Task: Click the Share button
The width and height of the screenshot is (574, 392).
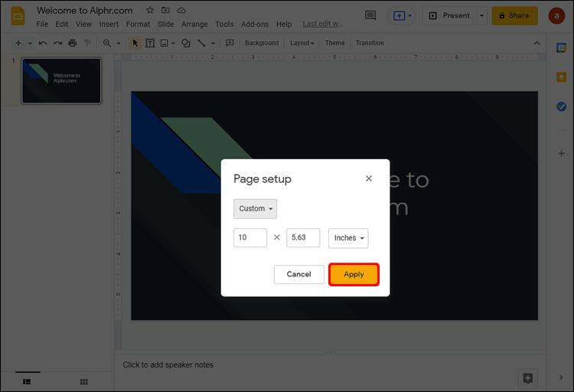Action: point(514,16)
